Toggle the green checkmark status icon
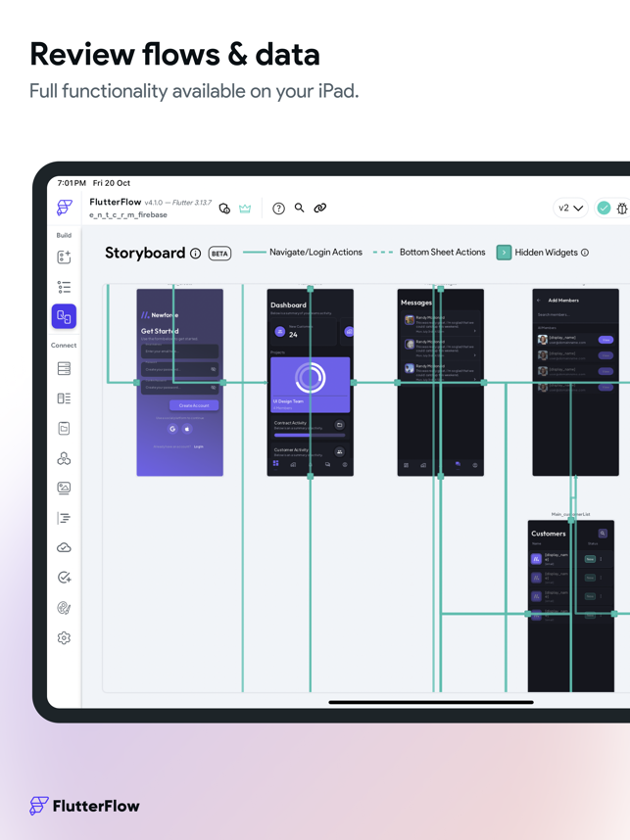 (604, 208)
